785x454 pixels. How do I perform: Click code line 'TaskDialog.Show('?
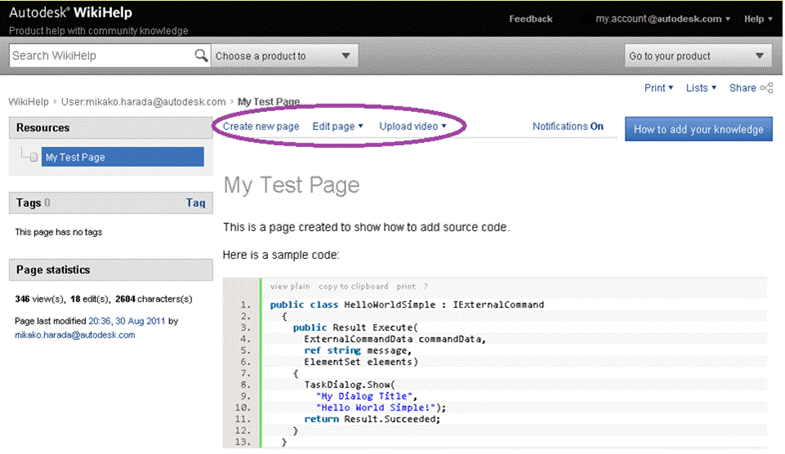[349, 384]
